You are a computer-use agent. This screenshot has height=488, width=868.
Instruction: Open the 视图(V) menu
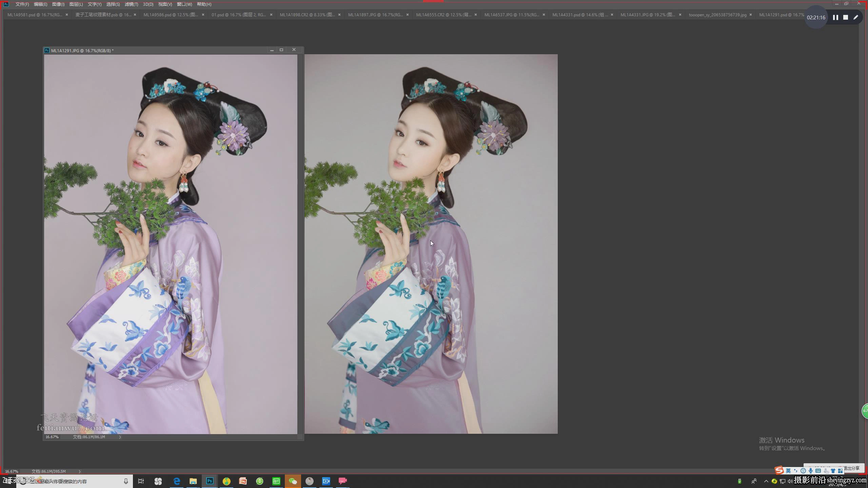click(x=165, y=4)
